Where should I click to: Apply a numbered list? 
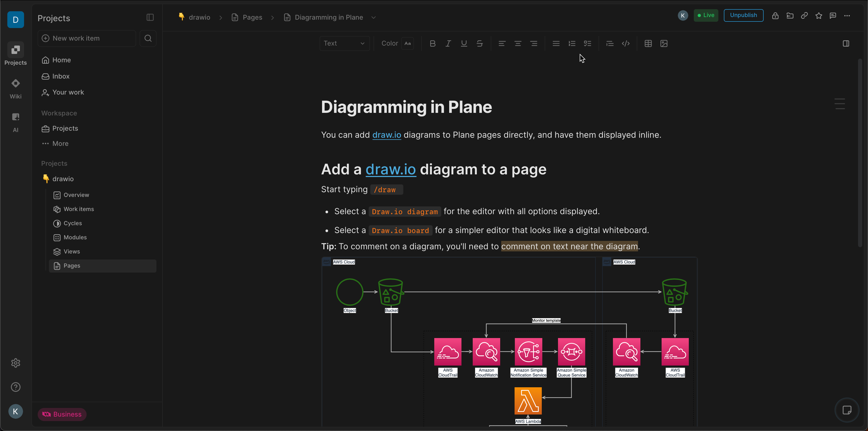tap(572, 43)
